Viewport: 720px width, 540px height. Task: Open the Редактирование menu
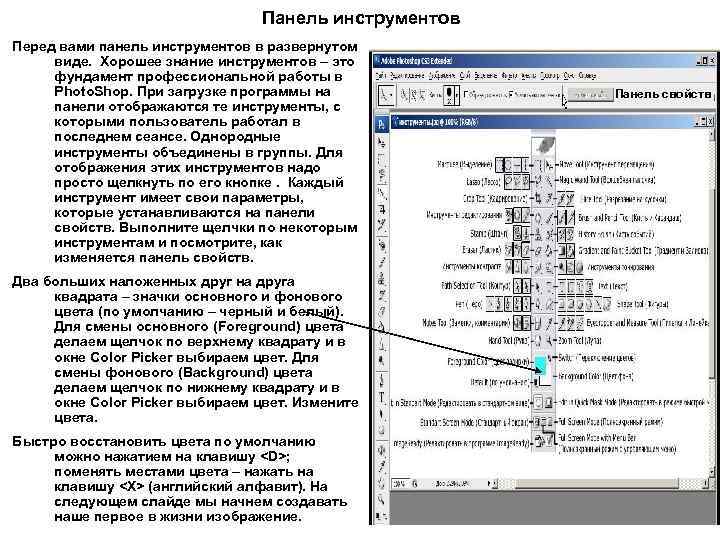(408, 75)
